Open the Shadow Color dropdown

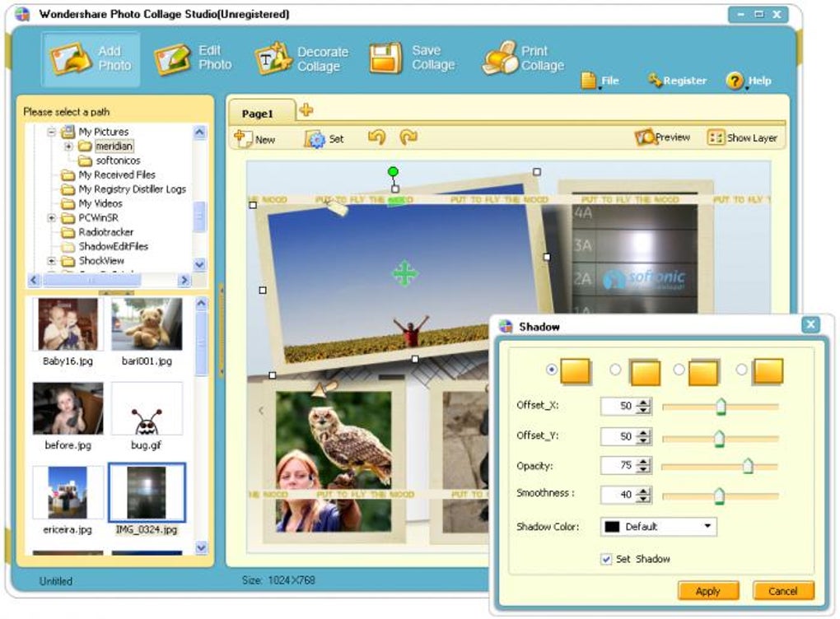[658, 526]
